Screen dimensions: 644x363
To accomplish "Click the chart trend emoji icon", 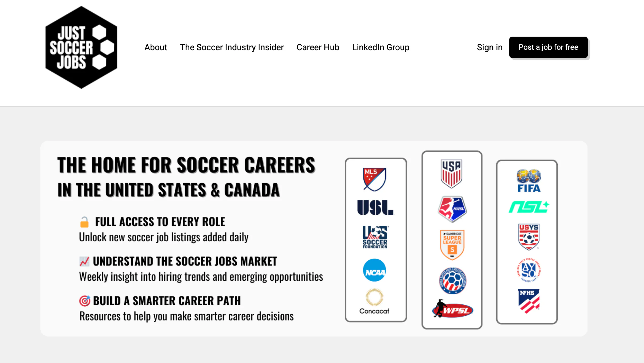I will (x=84, y=261).
